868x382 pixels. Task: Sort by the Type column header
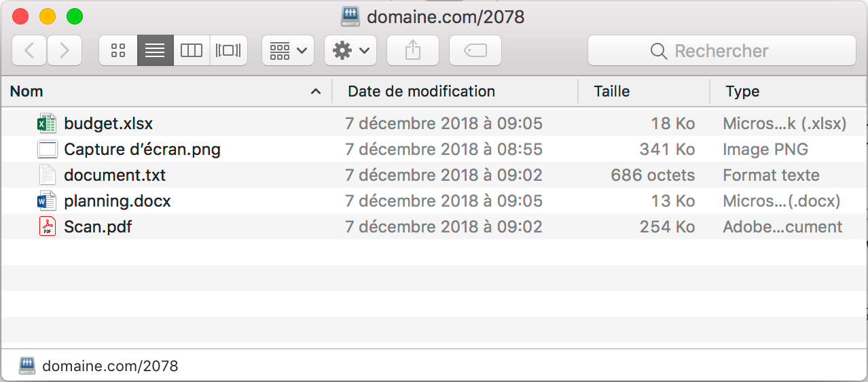click(x=789, y=91)
